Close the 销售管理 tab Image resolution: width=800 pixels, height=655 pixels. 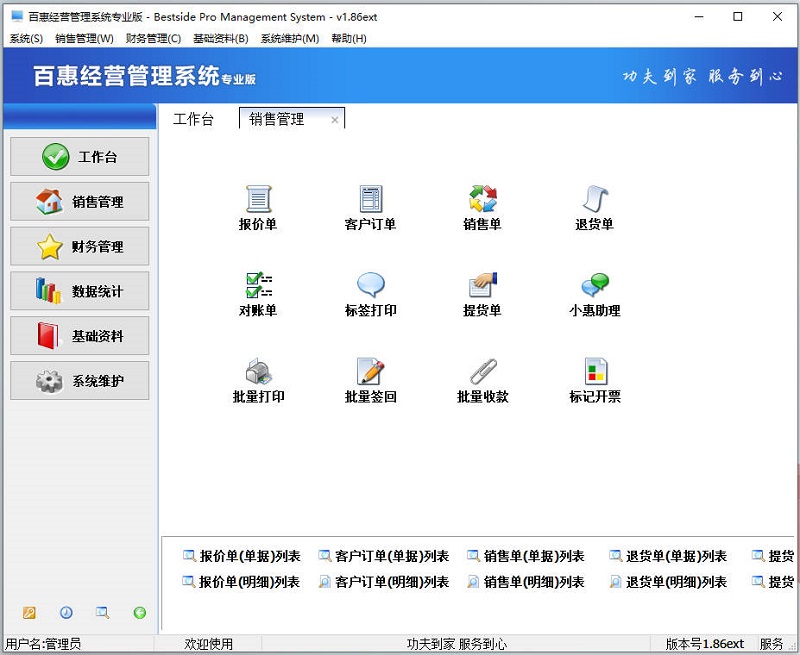(335, 117)
